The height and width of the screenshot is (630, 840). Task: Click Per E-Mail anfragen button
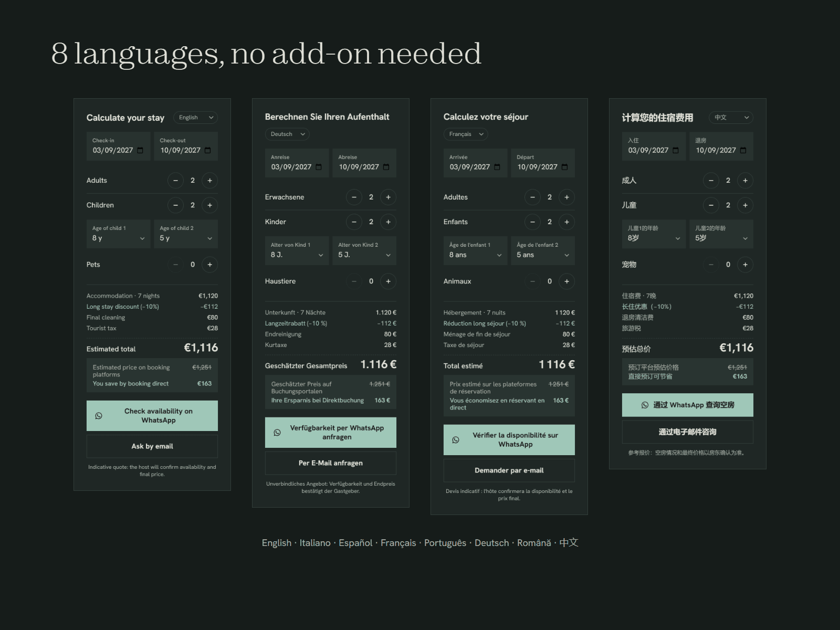coord(331,463)
